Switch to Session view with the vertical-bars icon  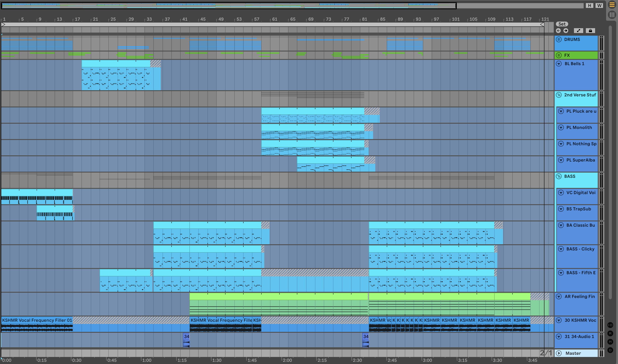point(612,15)
